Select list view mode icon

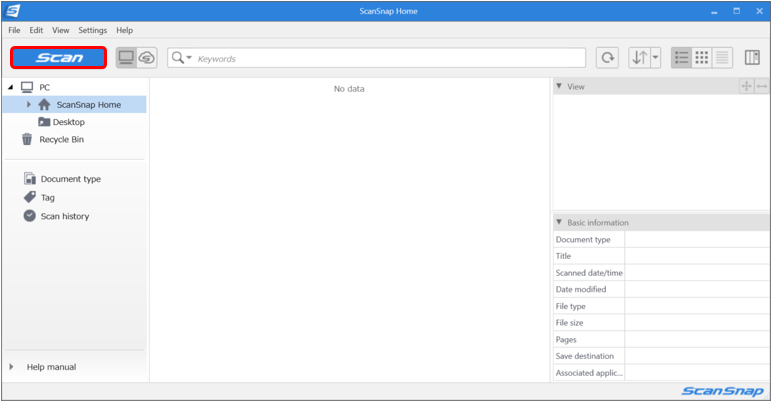click(681, 58)
